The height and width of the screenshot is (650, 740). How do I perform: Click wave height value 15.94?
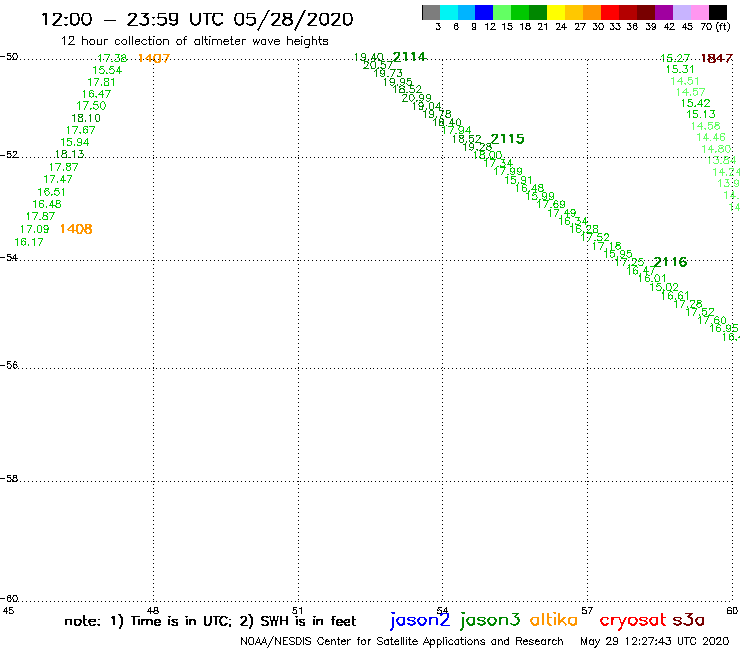[75, 142]
